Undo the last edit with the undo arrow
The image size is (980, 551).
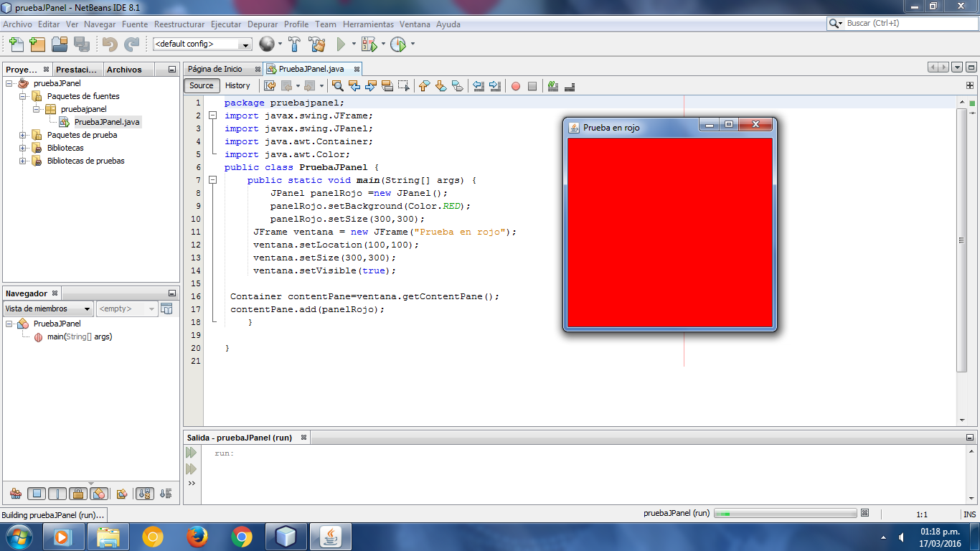pos(110,44)
